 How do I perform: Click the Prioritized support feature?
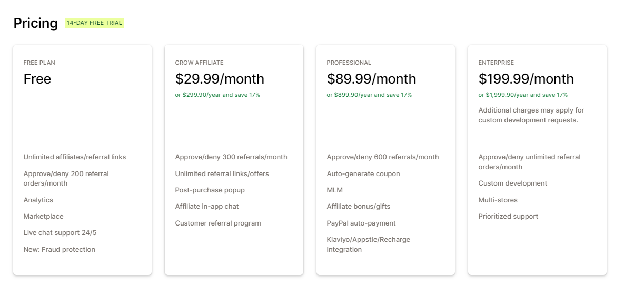[508, 217]
